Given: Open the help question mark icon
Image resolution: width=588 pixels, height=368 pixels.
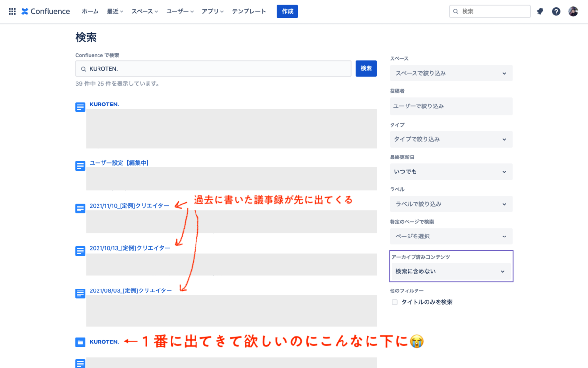Looking at the screenshot, I should click(556, 11).
